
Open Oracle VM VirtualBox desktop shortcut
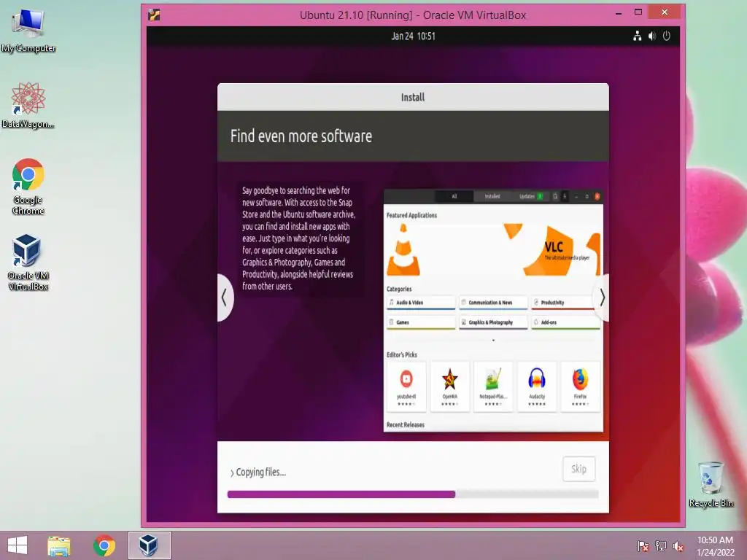click(28, 262)
